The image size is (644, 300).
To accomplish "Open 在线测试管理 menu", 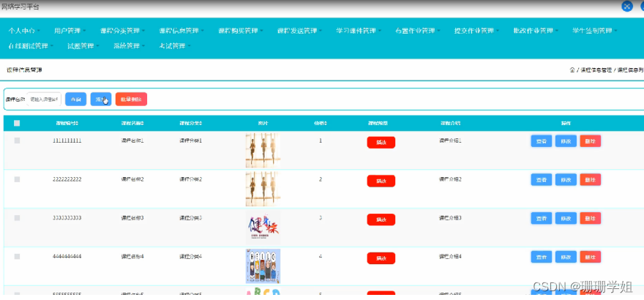I will click(31, 46).
